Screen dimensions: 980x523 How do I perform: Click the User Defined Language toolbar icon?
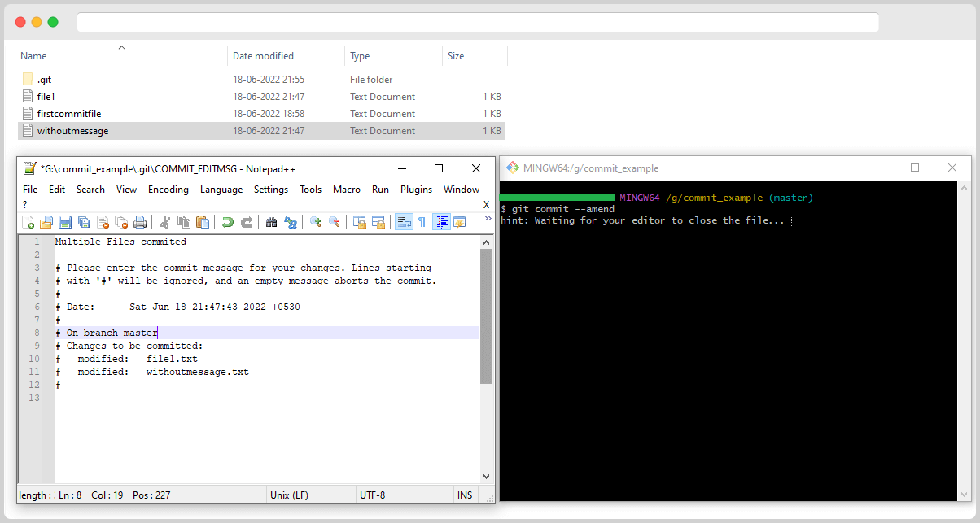tap(460, 222)
